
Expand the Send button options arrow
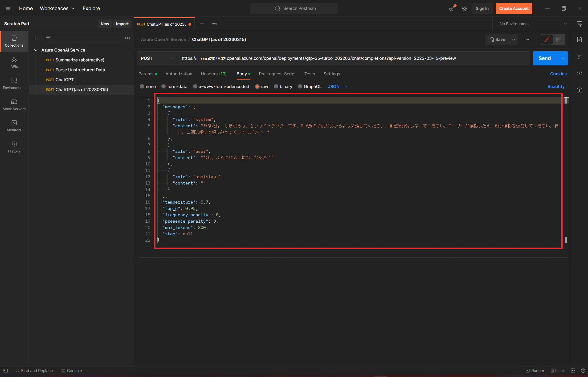coord(563,58)
